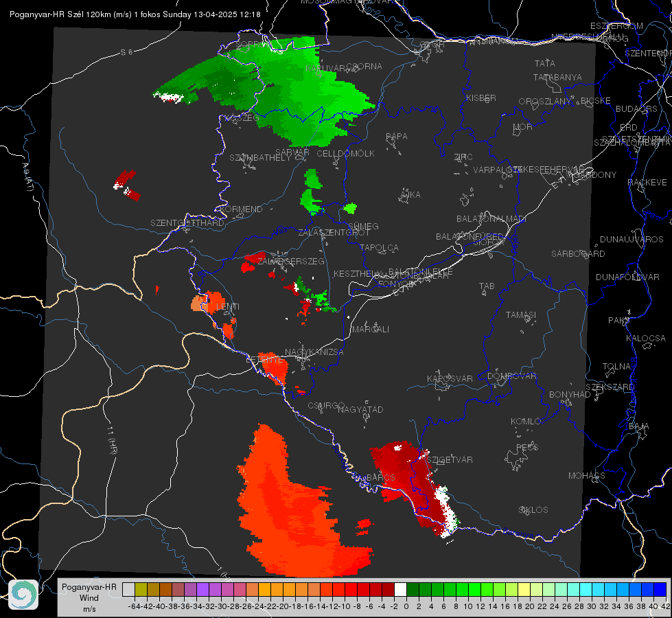The height and width of the screenshot is (618, 672).
Task: Click the TAB town label
Action: (487, 286)
